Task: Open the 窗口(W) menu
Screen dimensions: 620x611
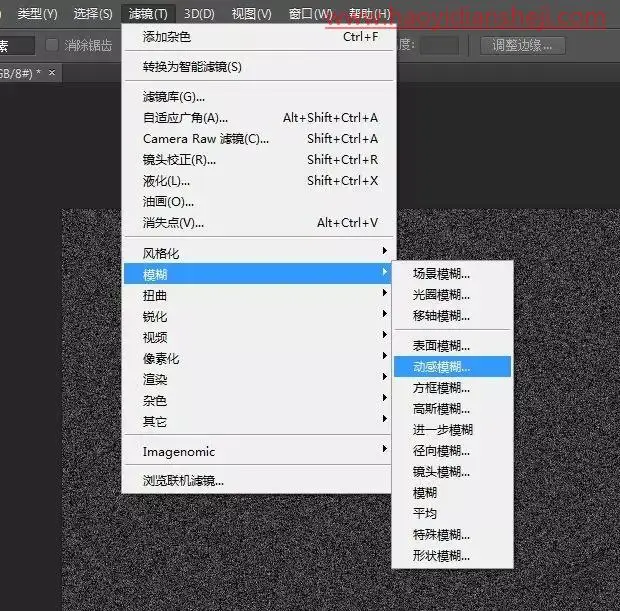Action: click(x=310, y=14)
